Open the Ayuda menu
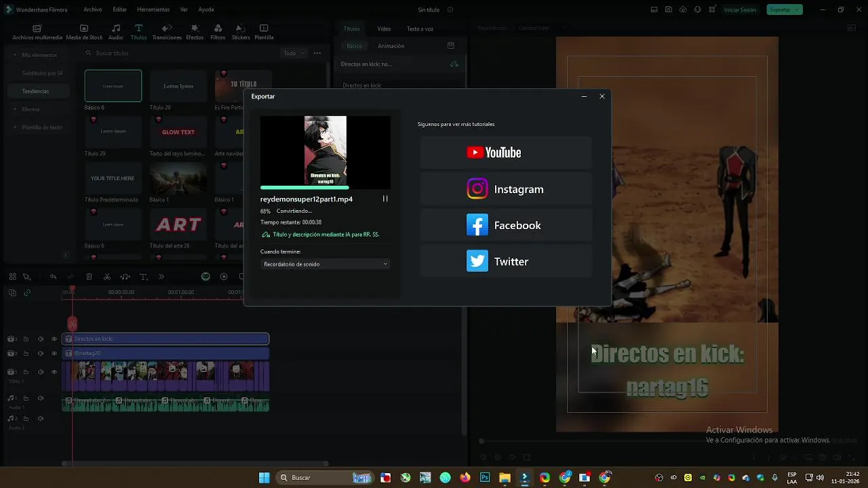This screenshot has height=488, width=868. pos(206,9)
